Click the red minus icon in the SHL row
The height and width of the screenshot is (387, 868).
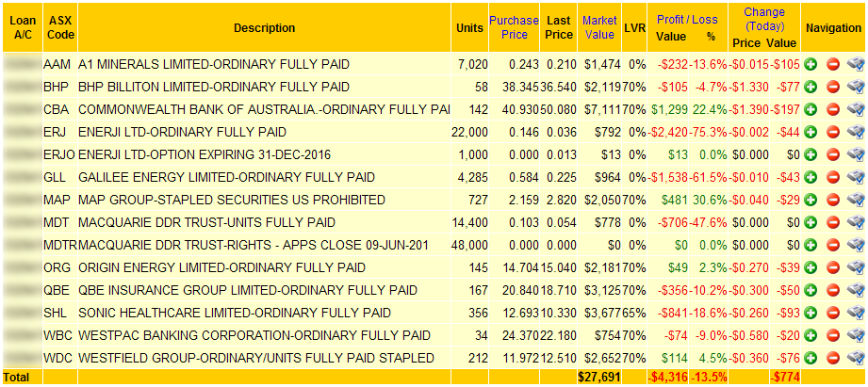833,313
